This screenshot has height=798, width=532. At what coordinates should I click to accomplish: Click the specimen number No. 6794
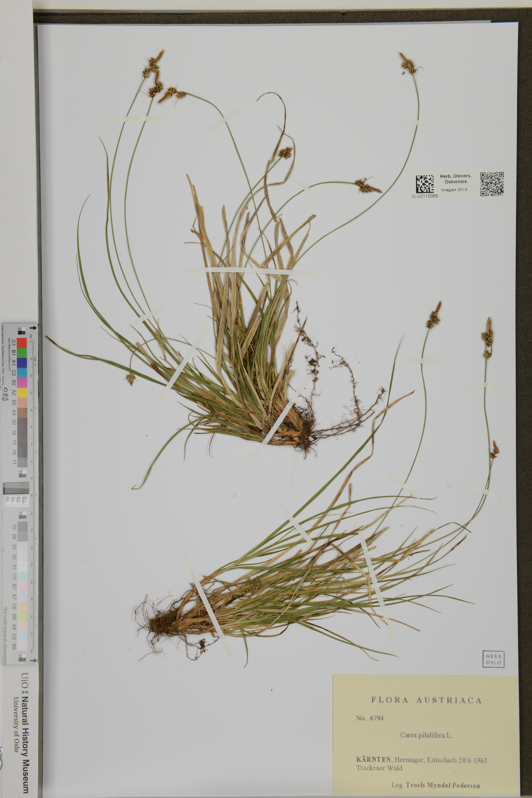click(x=370, y=718)
